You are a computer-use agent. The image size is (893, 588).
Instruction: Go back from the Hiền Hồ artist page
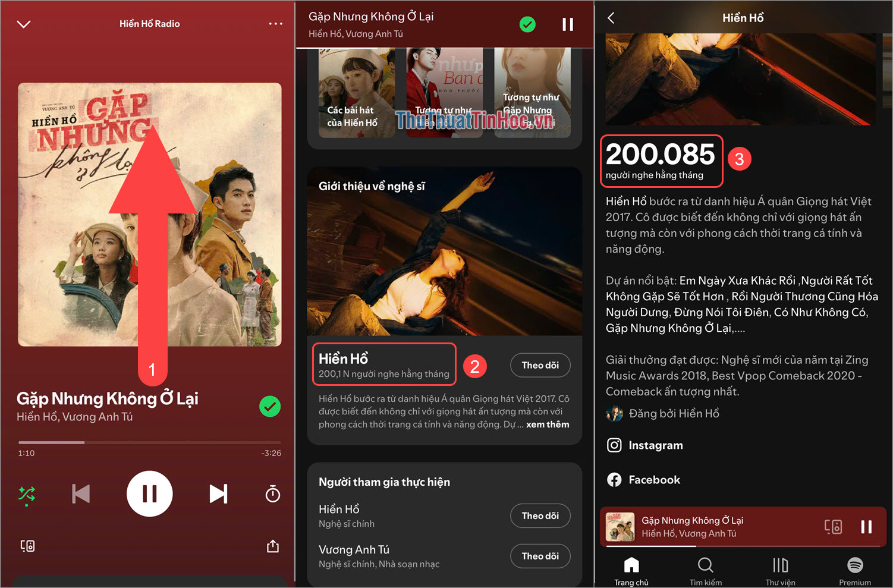(x=611, y=18)
